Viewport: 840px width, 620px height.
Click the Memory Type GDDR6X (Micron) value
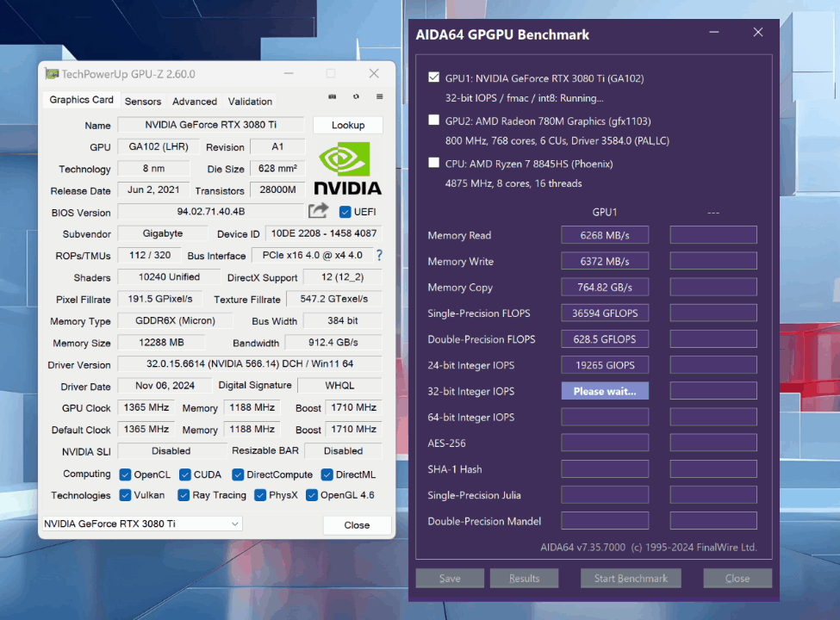coord(175,320)
